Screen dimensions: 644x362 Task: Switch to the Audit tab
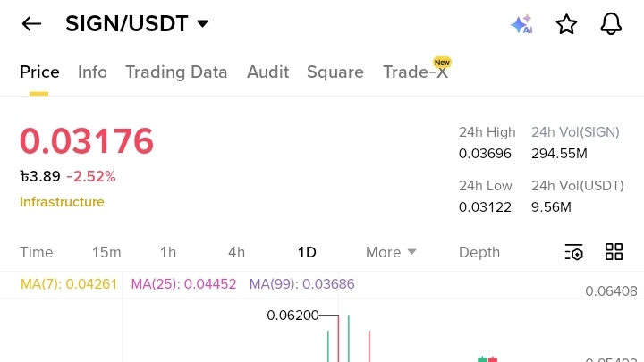tap(267, 72)
